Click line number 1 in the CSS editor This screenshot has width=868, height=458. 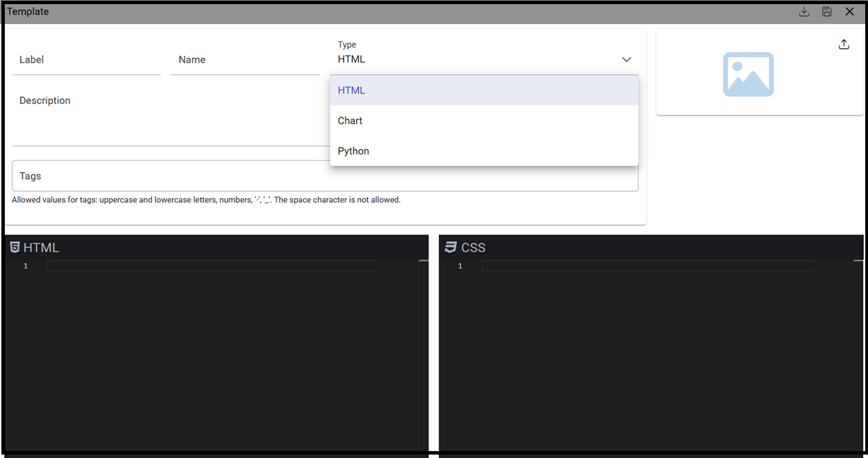point(460,266)
